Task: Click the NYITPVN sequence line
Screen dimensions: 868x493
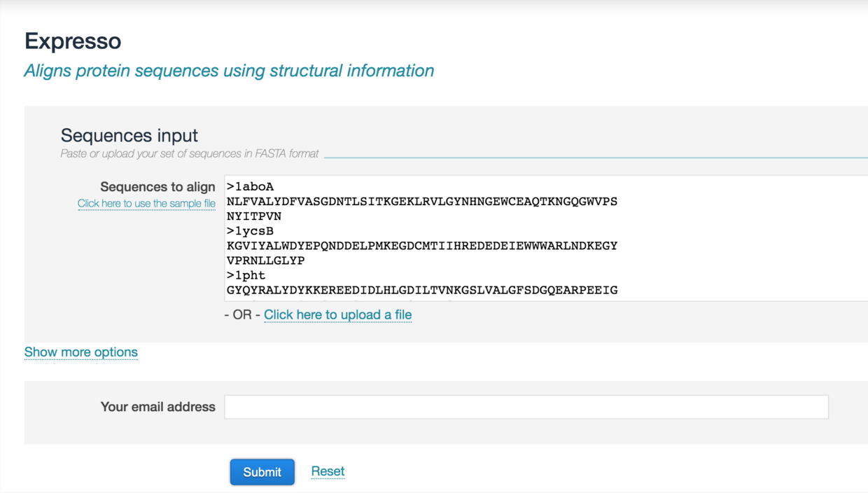Action: [x=254, y=216]
